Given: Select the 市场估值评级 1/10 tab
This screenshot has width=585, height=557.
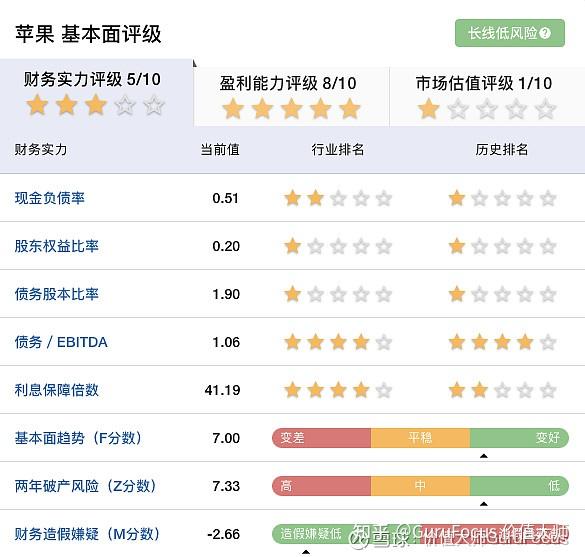Looking at the screenshot, I should (x=487, y=97).
